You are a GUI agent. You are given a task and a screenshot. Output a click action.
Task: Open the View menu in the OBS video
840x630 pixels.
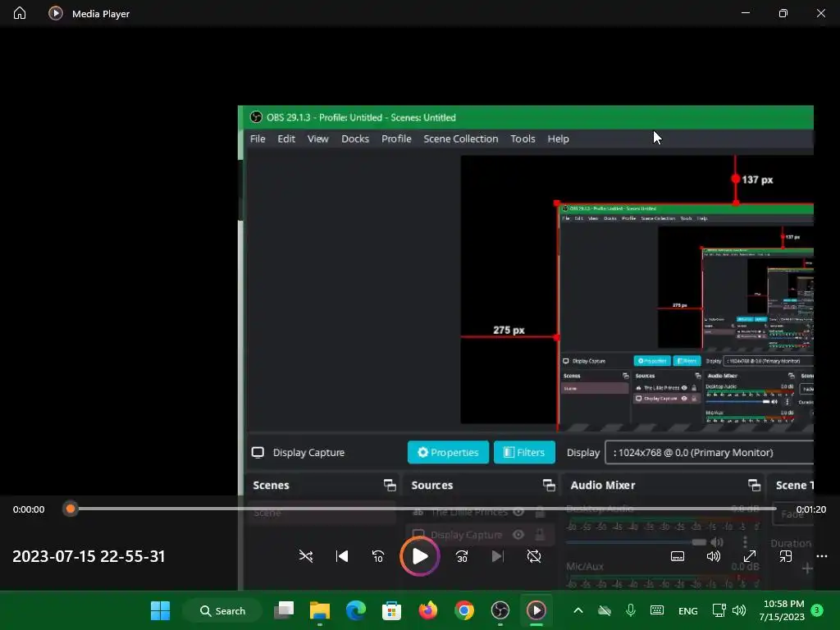(x=317, y=139)
